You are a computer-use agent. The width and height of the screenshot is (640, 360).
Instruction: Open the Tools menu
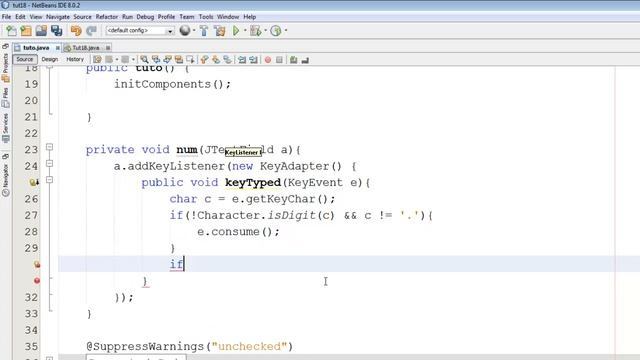(x=206, y=17)
